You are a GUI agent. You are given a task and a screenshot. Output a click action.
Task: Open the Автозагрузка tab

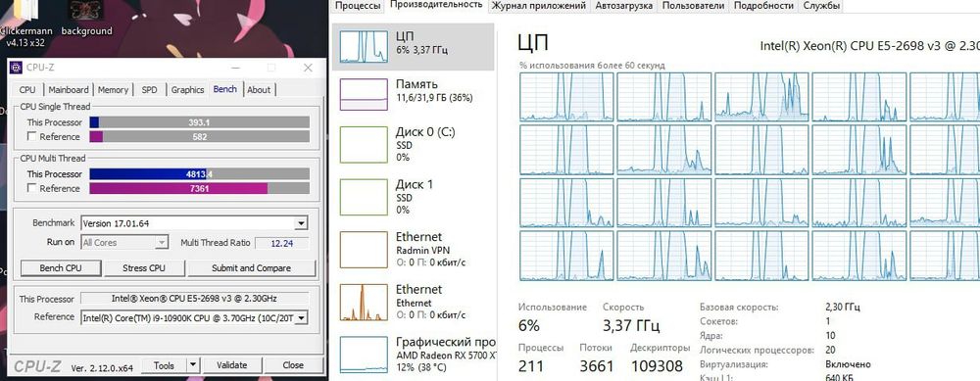[x=623, y=6]
